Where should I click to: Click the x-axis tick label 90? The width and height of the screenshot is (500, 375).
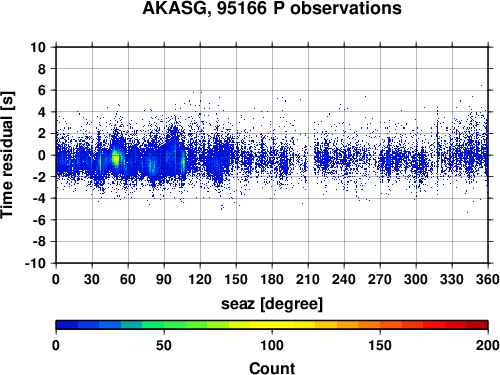[x=164, y=279]
